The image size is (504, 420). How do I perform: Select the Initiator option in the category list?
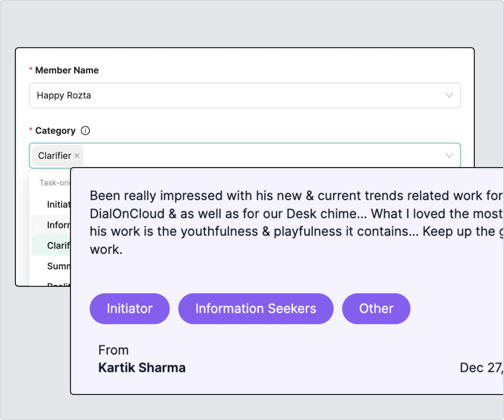tap(58, 204)
